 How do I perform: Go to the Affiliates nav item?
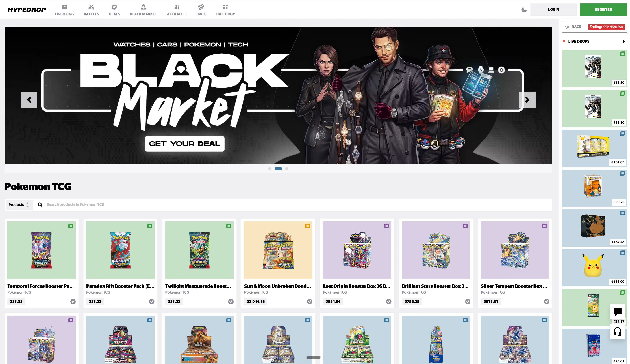coord(177,10)
